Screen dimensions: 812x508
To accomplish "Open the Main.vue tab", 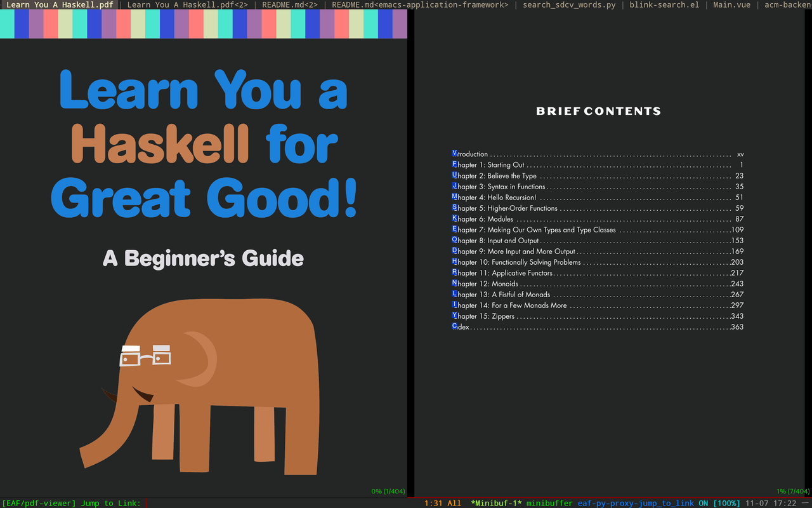I will pyautogui.click(x=723, y=4).
